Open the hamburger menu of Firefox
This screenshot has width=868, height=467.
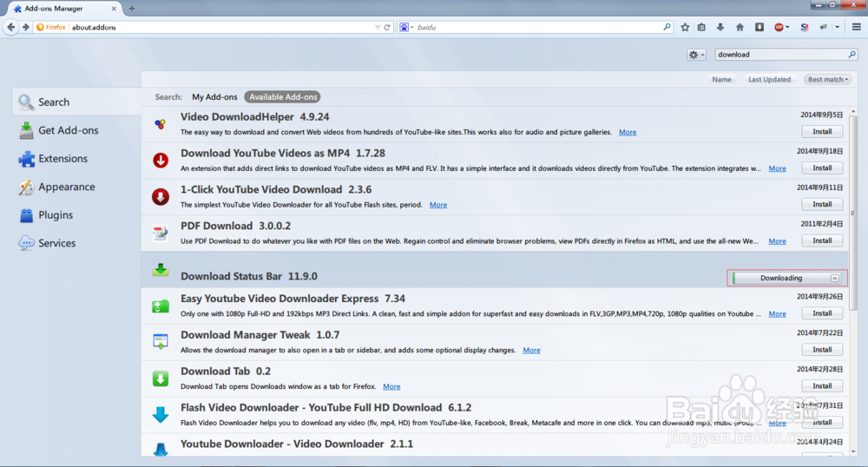pos(857,27)
